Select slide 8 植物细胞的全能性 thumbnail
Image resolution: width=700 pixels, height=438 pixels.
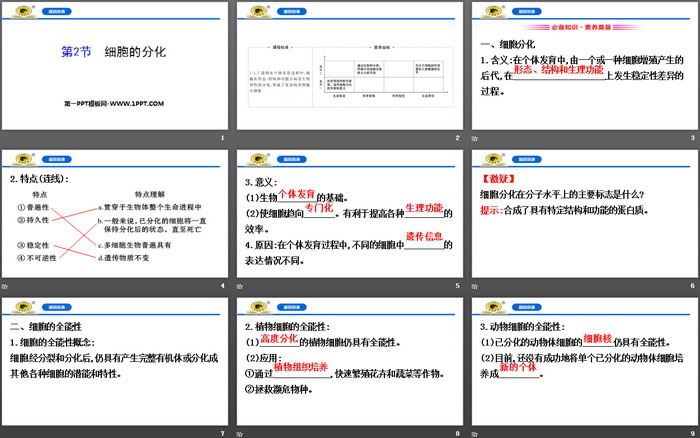pos(350,361)
